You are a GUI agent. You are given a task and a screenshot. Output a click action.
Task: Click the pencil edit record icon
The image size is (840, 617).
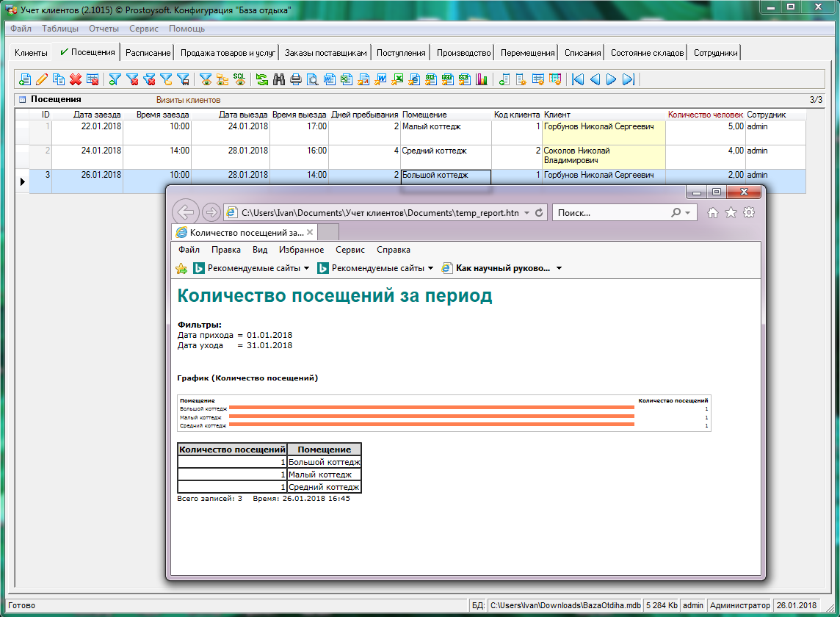pos(42,79)
